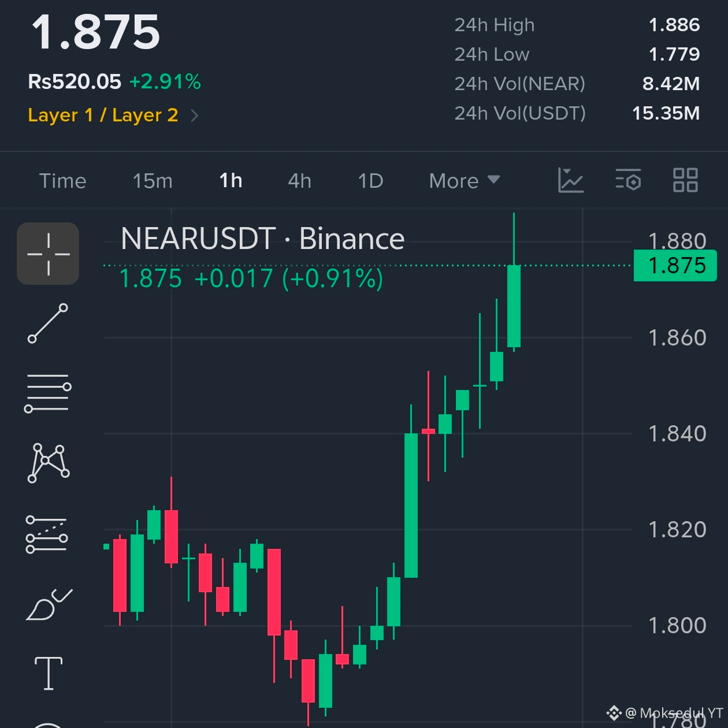This screenshot has width=728, height=728.
Task: Select the 15m interval tab
Action: tap(153, 181)
